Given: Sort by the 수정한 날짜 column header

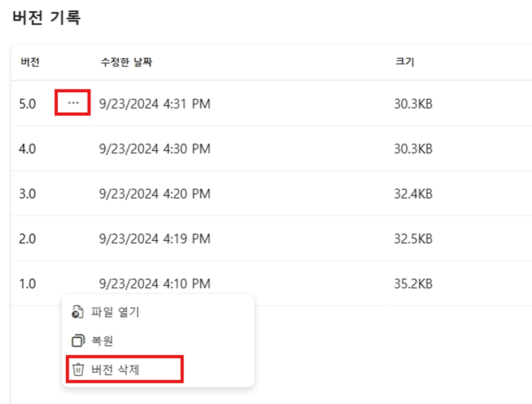Looking at the screenshot, I should coord(127,62).
